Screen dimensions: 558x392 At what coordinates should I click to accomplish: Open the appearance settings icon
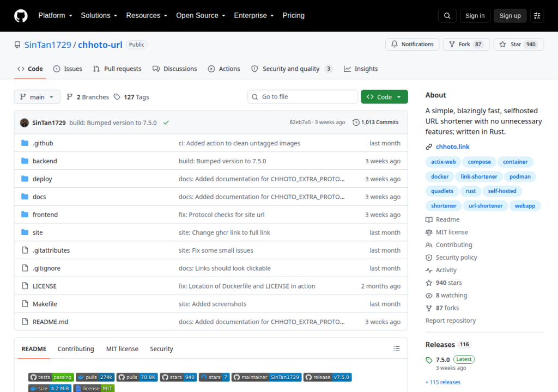537,16
